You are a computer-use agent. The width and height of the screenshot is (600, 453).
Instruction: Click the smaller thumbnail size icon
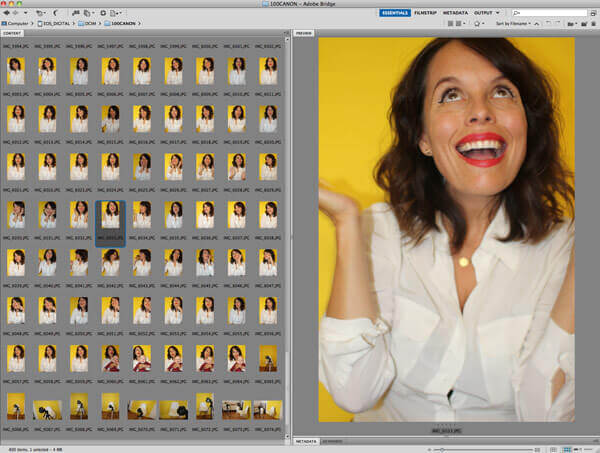[429, 450]
